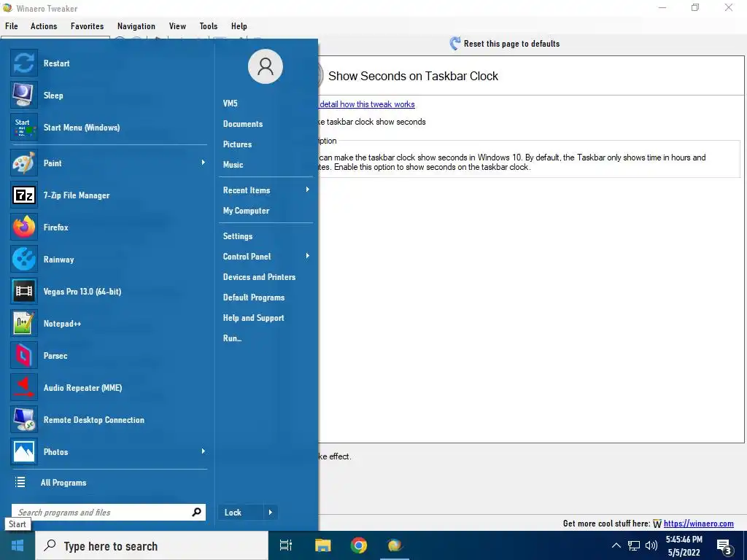Launch Firefox from the start menu
Screen dimensions: 747x560
(24, 227)
